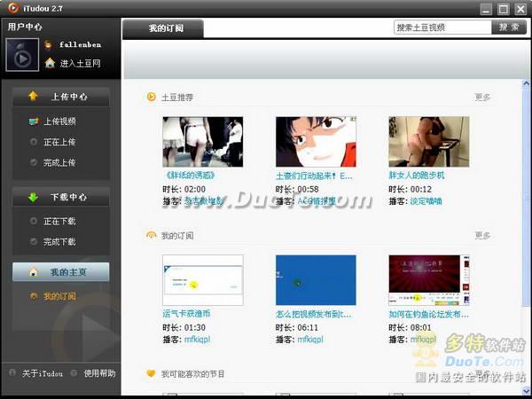Click the 搜索土豆视频 search field
The height and width of the screenshot is (399, 532).
click(x=442, y=27)
